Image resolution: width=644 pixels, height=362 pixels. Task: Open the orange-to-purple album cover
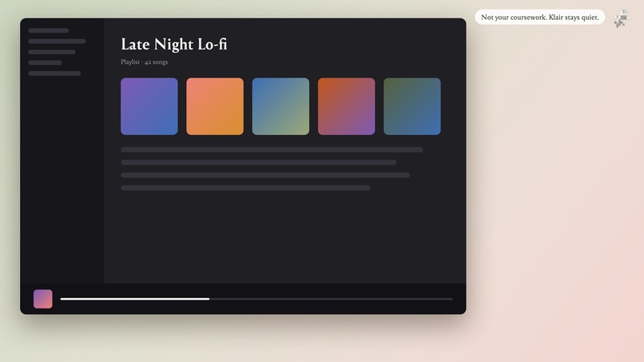(x=346, y=106)
